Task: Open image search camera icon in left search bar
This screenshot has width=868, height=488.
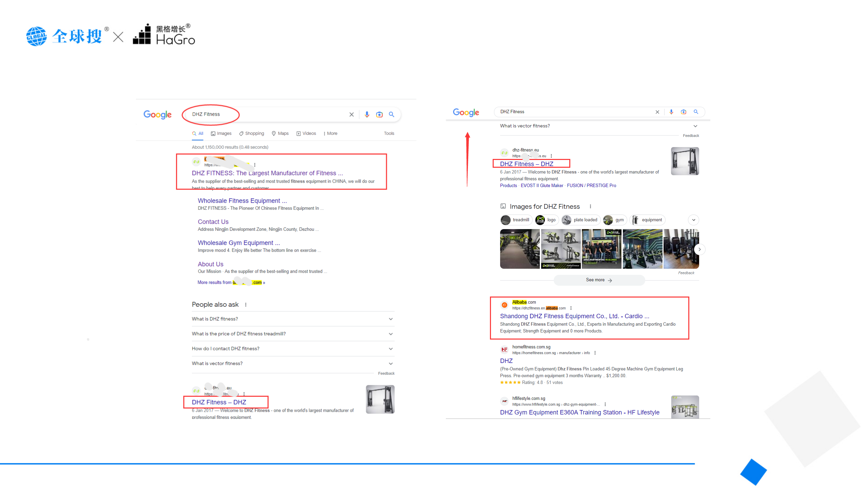Action: click(379, 115)
